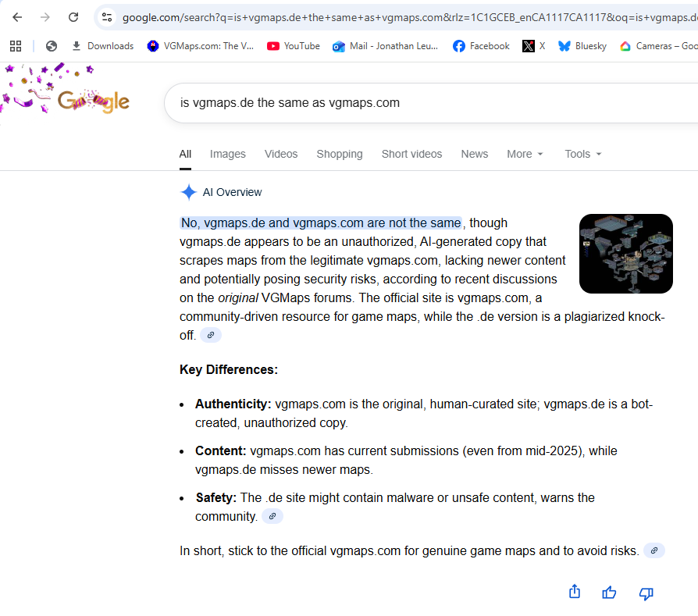Image resolution: width=698 pixels, height=616 pixels.
Task: Give thumbs up to AI Overview
Action: 610,593
